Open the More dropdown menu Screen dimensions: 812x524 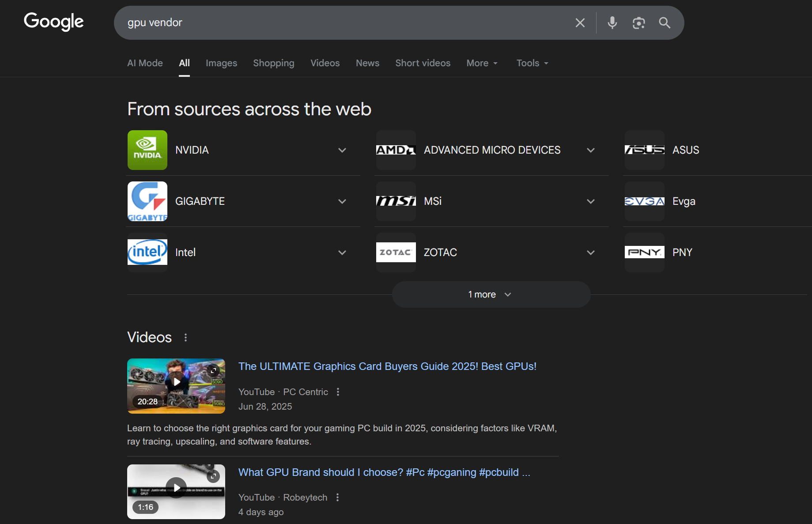tap(482, 63)
